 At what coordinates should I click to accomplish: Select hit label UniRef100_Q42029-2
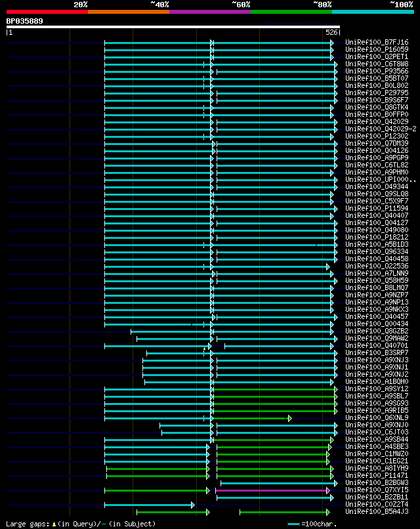tap(381, 129)
